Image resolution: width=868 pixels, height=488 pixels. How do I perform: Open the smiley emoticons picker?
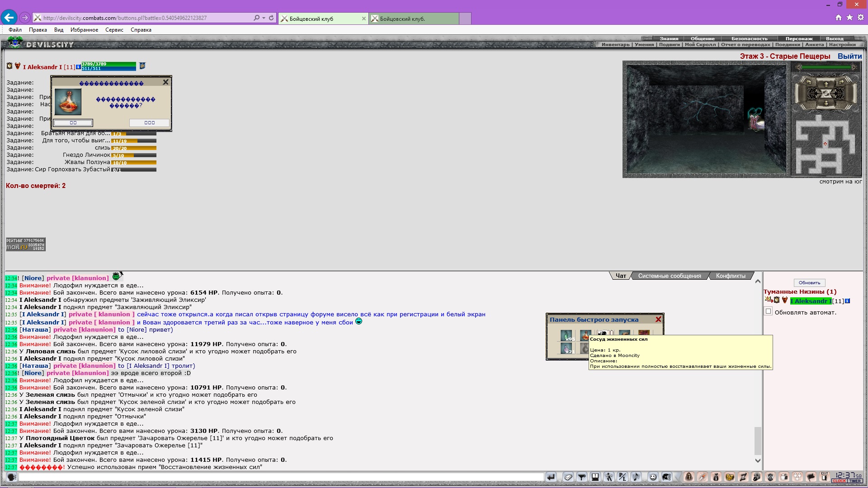click(653, 477)
